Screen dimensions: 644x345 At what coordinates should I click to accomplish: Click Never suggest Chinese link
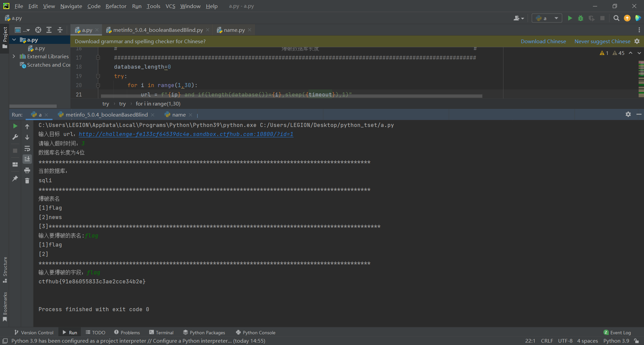602,41
